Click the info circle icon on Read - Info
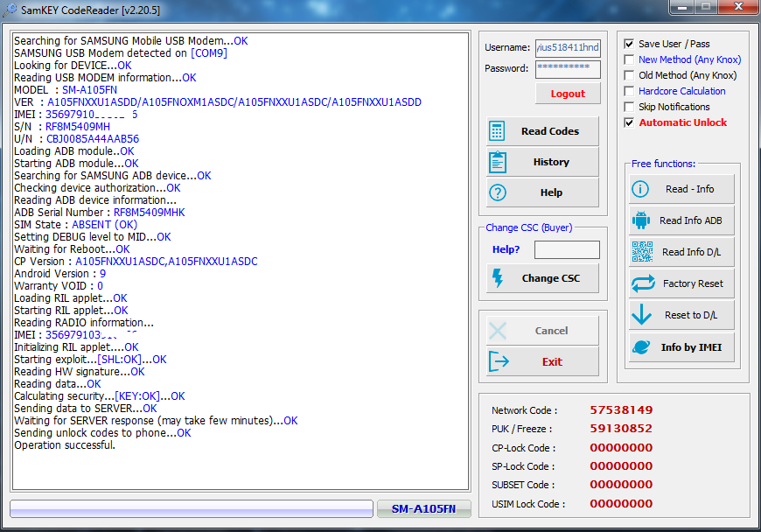761x532 pixels. coord(640,189)
